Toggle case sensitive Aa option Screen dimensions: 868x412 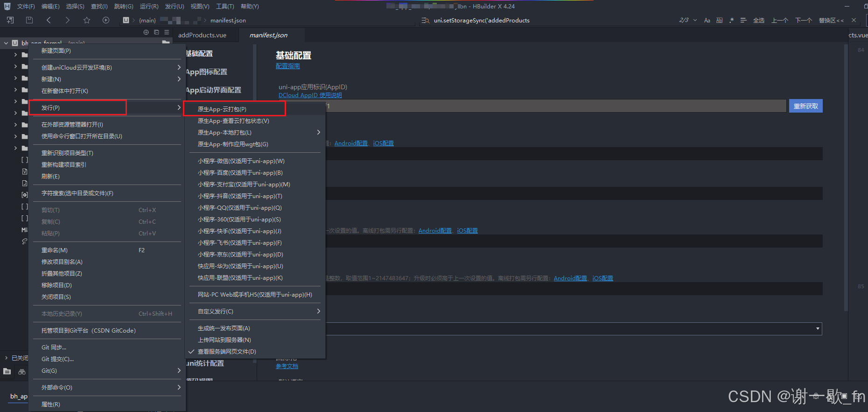[x=707, y=20]
